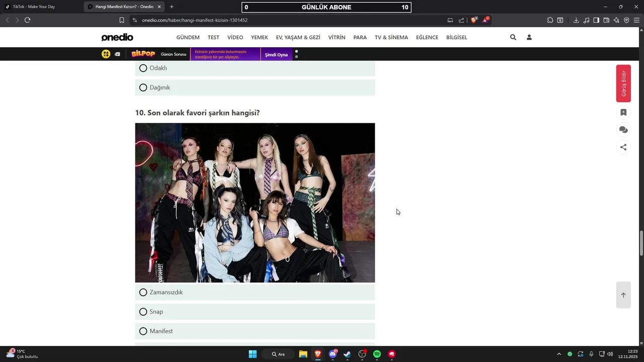Bookmark the article using side panel icon
The width and height of the screenshot is (644, 362).
coord(623,113)
